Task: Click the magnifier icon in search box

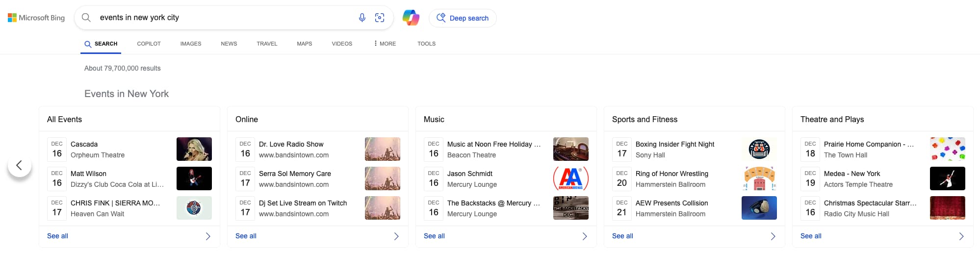Action: 86,18
